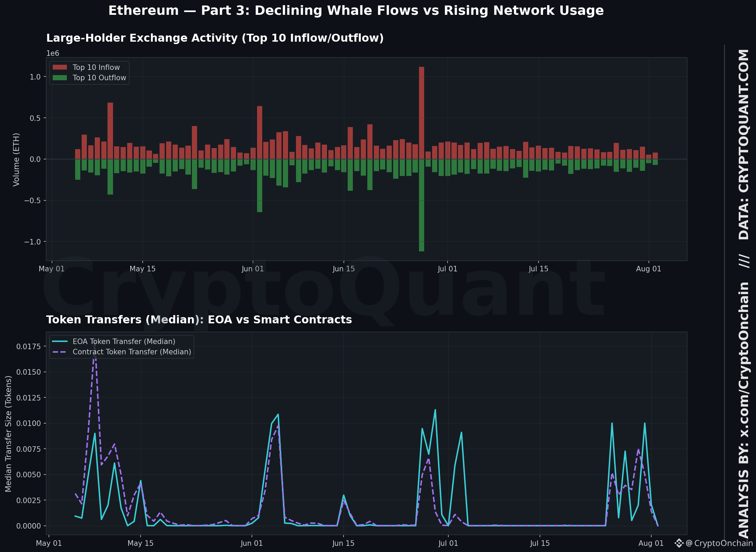Click "Jun 15" under the exchange activity chart
This screenshot has width=756, height=552.
click(344, 269)
